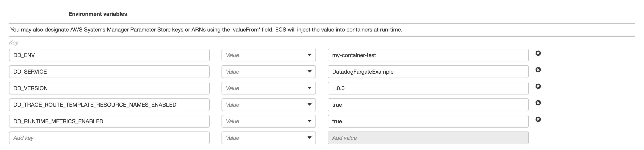Click the 1.0.0 version value field
The width and height of the screenshot is (644, 150).
(x=428, y=88)
